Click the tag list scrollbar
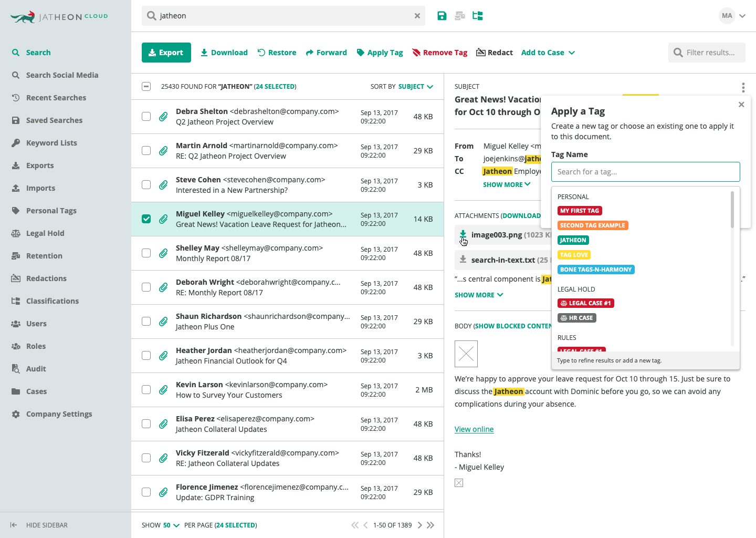 [x=732, y=210]
